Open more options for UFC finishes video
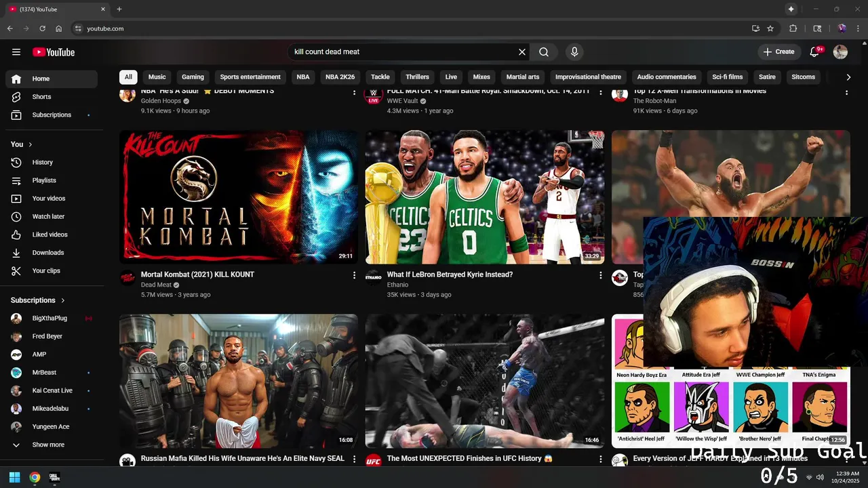868x488 pixels. click(x=600, y=459)
